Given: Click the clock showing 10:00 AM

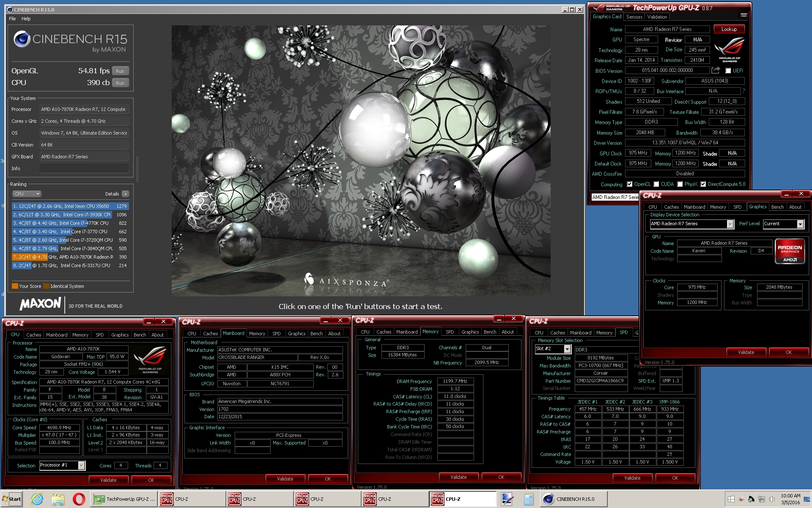Looking at the screenshot, I should (790, 496).
